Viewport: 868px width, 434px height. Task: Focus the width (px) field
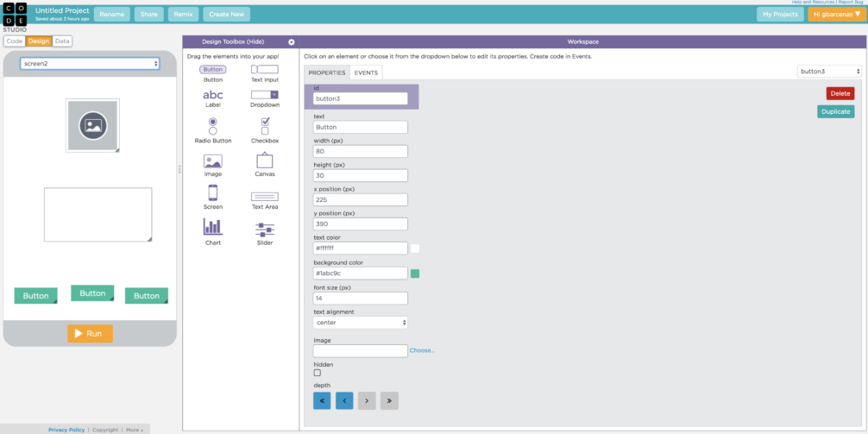361,151
